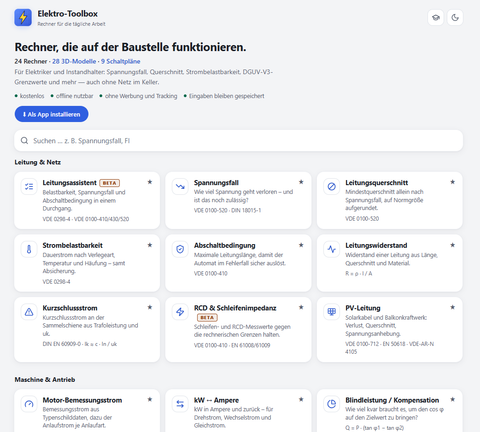Open the Leitungsassistent calculator title
The width and height of the screenshot is (480, 432).
pos(69,183)
